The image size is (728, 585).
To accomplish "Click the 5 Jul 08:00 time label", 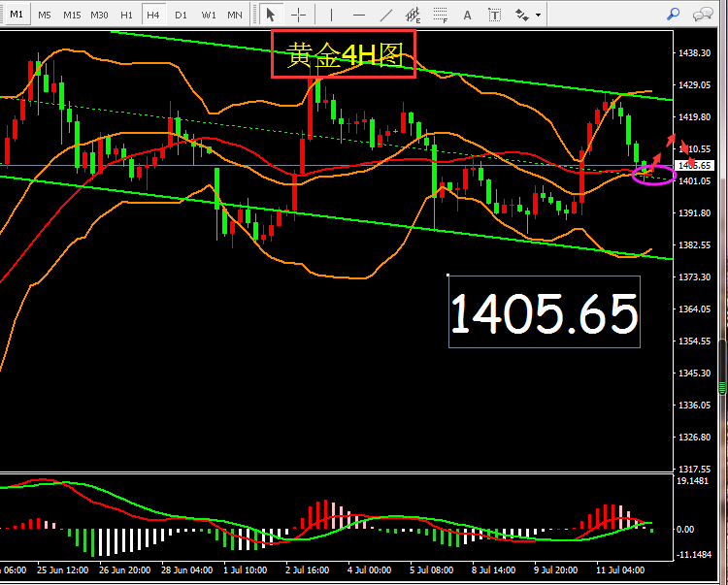I will point(431,569).
